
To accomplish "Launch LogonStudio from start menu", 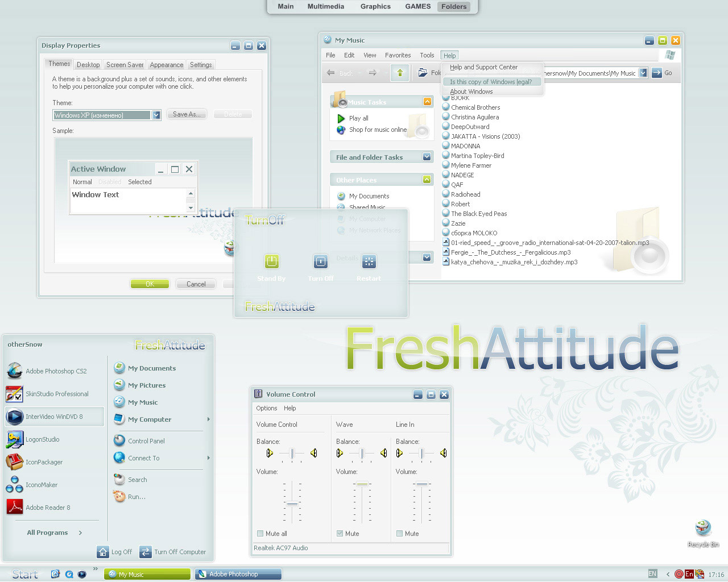I will [x=33, y=439].
